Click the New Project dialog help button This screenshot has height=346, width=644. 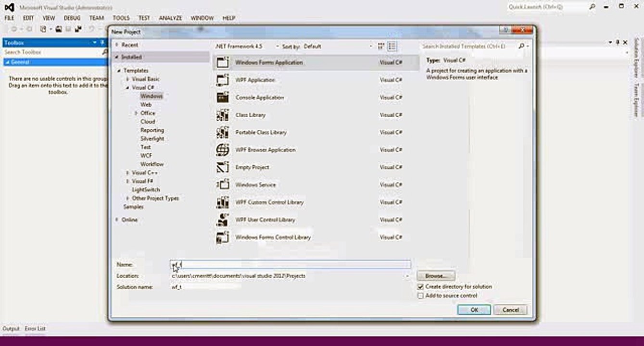505,30
